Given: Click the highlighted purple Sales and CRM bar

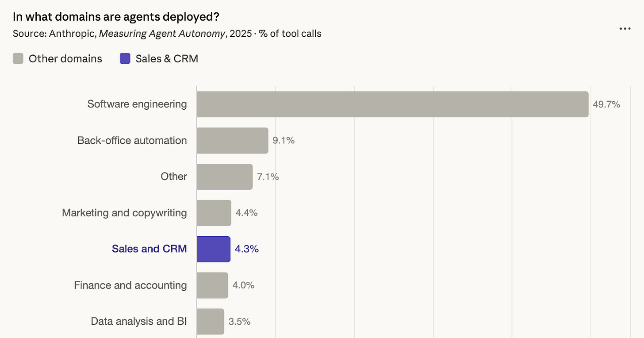Looking at the screenshot, I should tap(214, 249).
